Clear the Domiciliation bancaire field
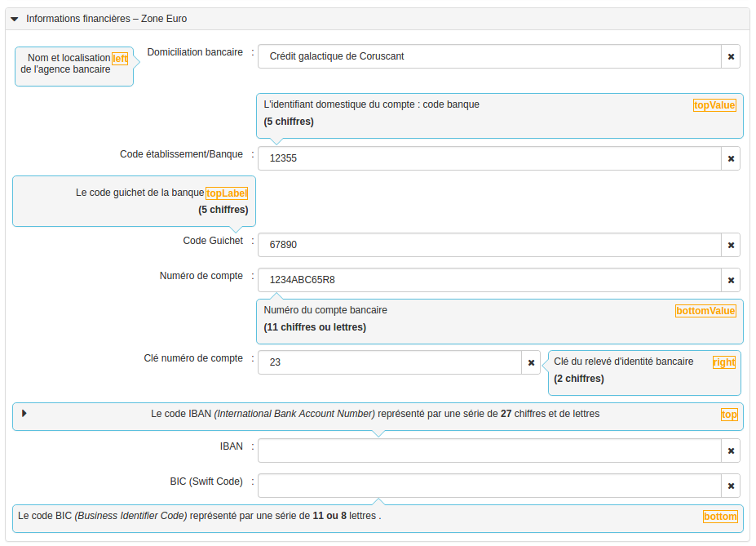 [x=731, y=56]
